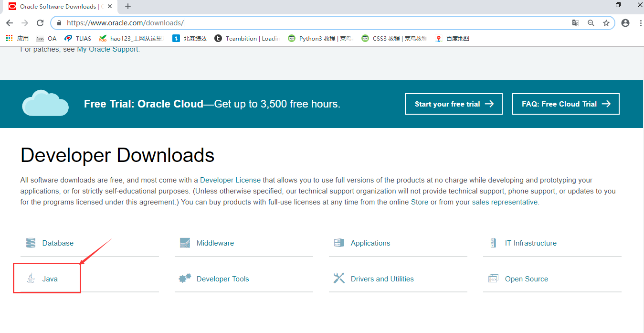Click the Free Trial: Oracle Cloud text
This screenshot has width=644, height=333.
144,104
